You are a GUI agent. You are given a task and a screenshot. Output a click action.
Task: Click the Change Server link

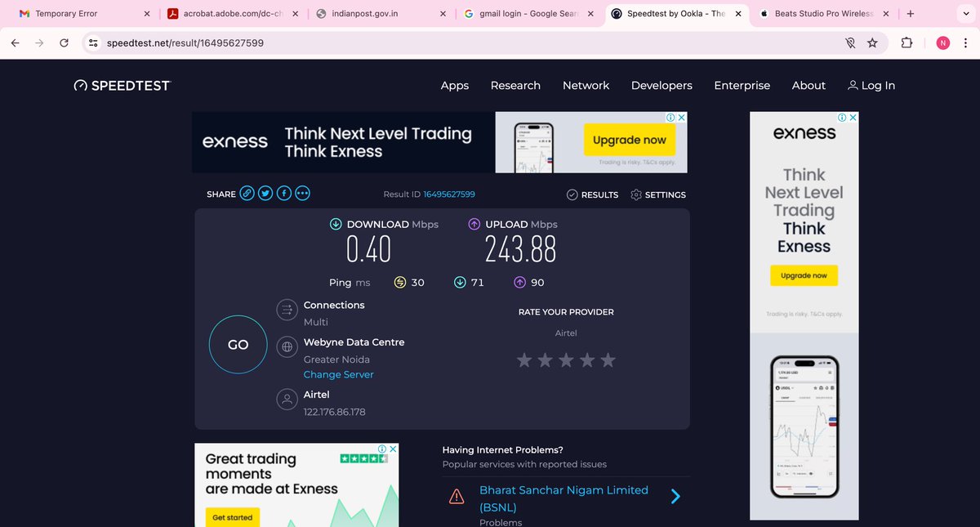(x=338, y=374)
